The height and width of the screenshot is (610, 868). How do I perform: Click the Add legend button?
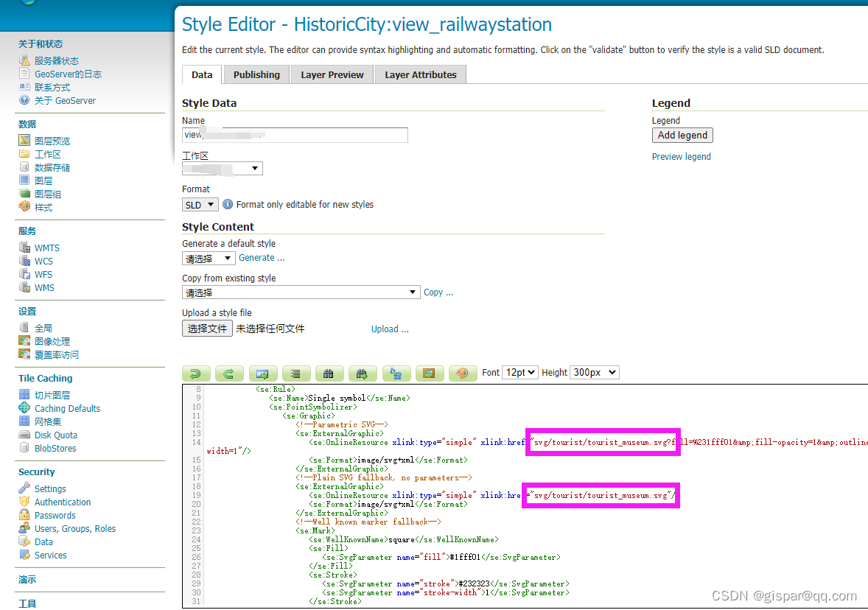(x=682, y=135)
